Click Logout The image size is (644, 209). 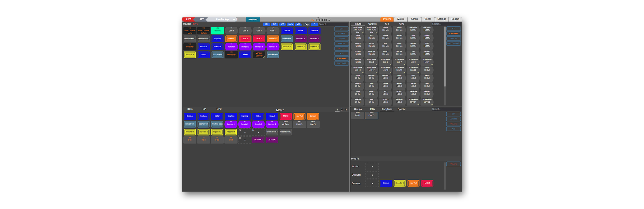(x=455, y=19)
